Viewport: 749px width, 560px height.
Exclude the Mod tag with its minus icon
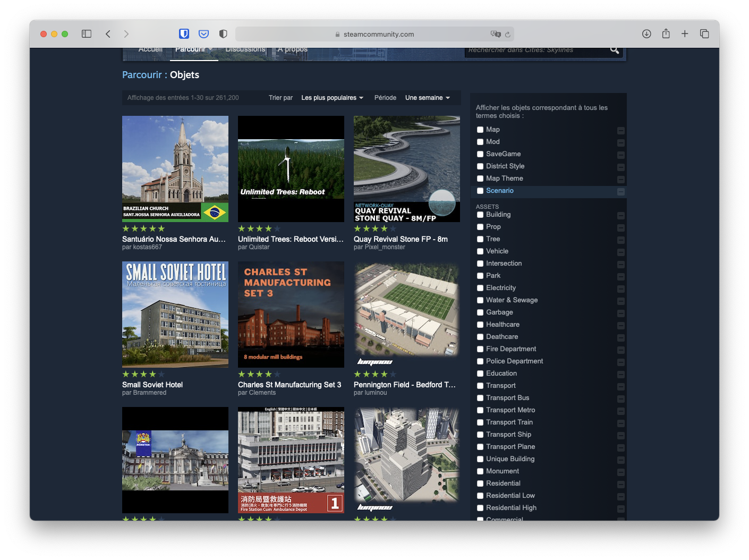(x=621, y=143)
